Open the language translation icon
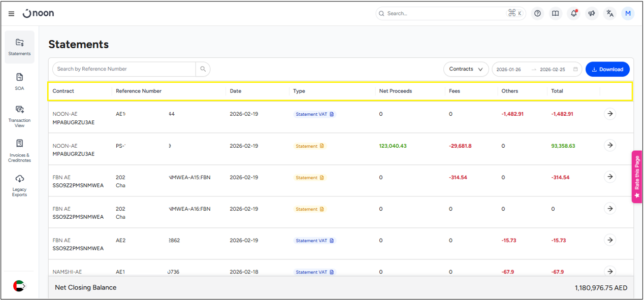 click(x=610, y=14)
